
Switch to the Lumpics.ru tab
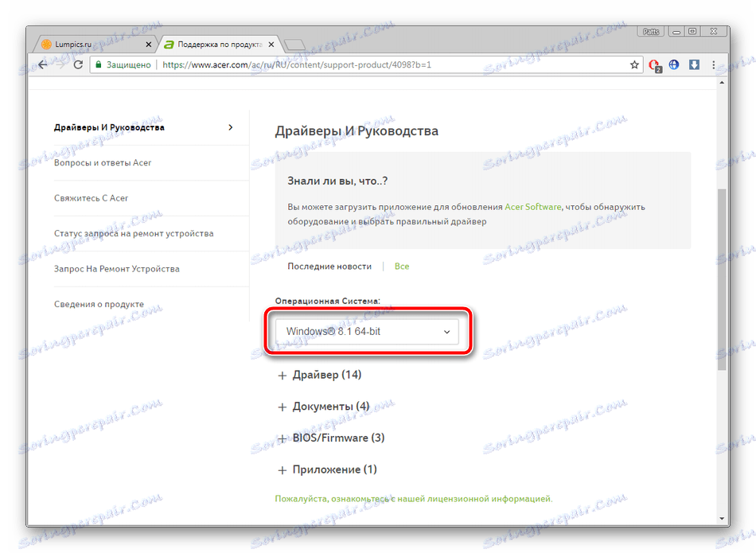[95, 45]
